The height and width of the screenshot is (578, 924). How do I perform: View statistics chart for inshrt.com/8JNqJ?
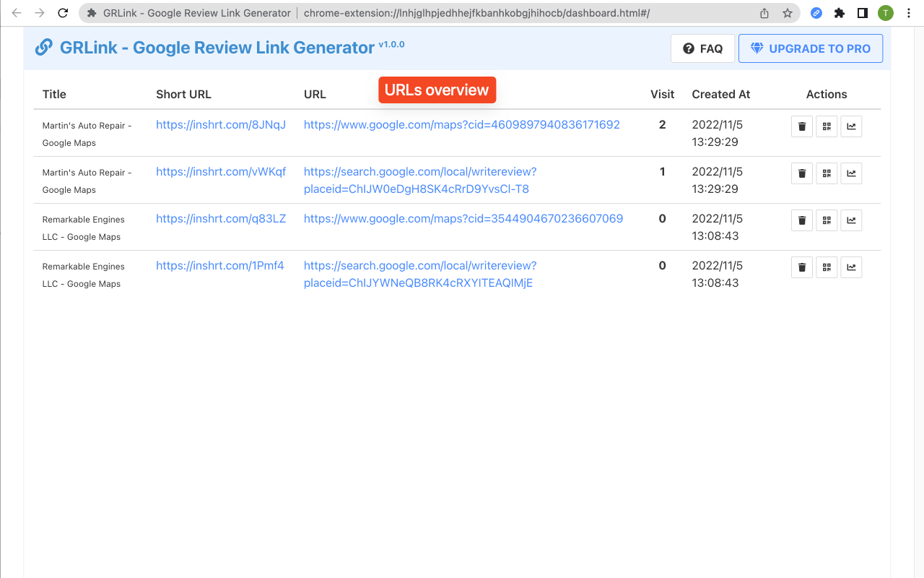pos(851,126)
